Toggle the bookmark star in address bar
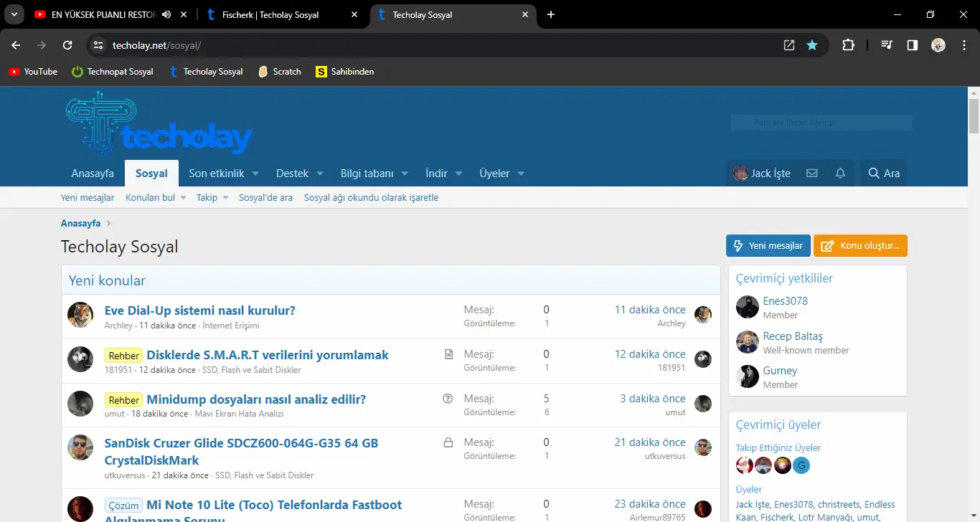 (812, 45)
